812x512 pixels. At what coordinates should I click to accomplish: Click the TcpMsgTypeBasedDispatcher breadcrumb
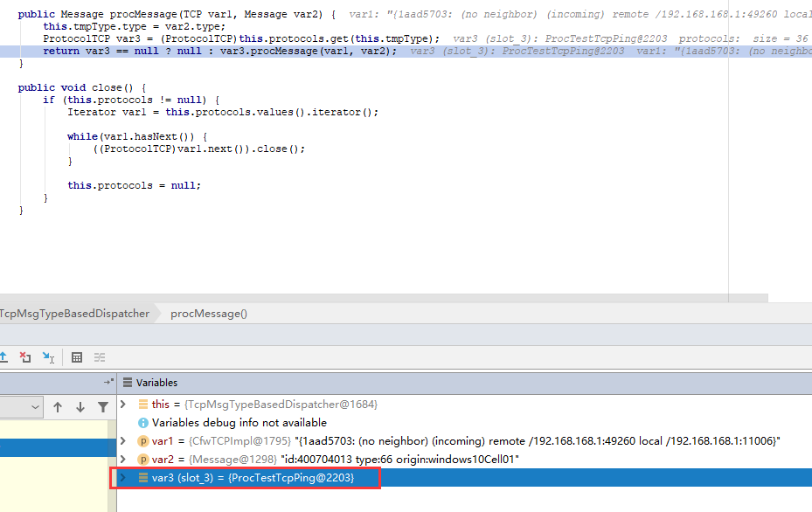point(74,313)
